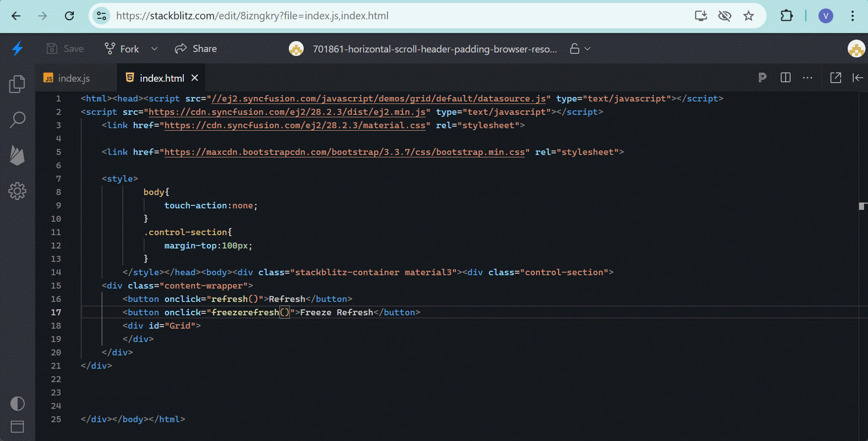Click the bootstrap.min.css link
The width and height of the screenshot is (868, 441).
[x=344, y=152]
